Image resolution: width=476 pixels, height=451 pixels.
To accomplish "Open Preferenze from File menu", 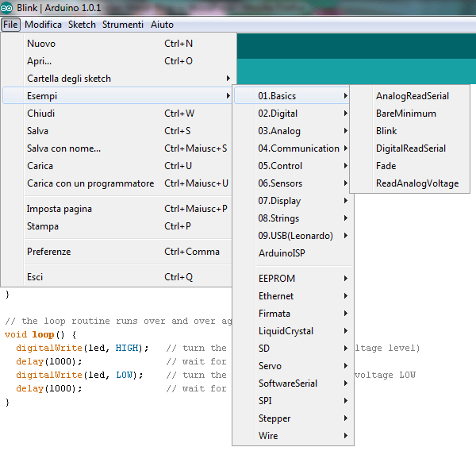I will point(48,252).
